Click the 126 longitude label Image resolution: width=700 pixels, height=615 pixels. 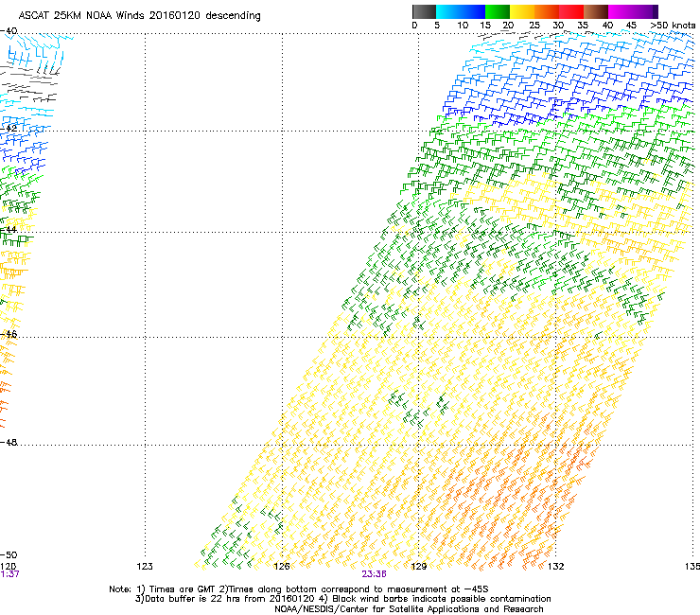click(282, 567)
